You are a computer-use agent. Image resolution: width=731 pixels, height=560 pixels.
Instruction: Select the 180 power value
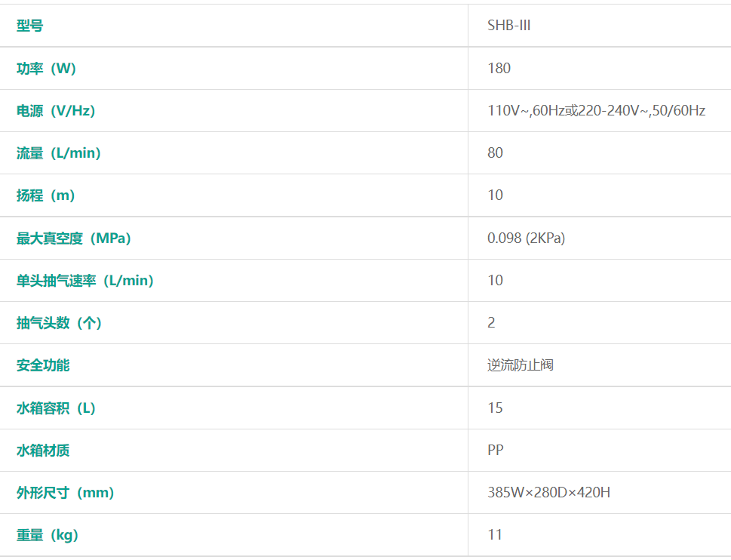[499, 69]
